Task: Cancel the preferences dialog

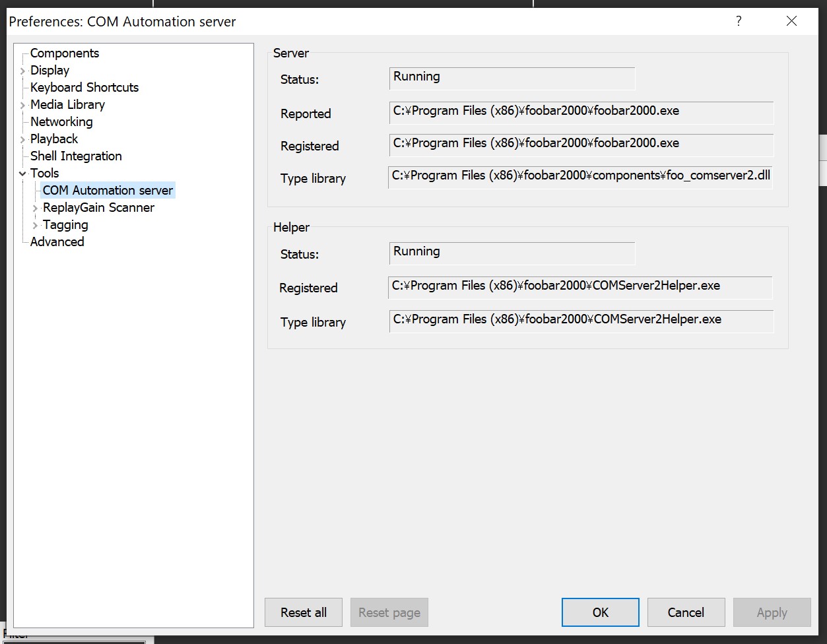Action: [686, 612]
